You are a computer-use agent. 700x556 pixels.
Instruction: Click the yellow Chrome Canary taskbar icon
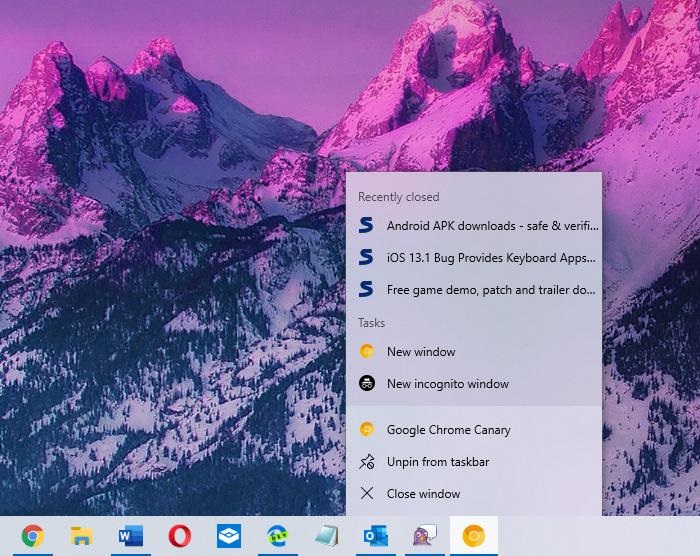(474, 535)
